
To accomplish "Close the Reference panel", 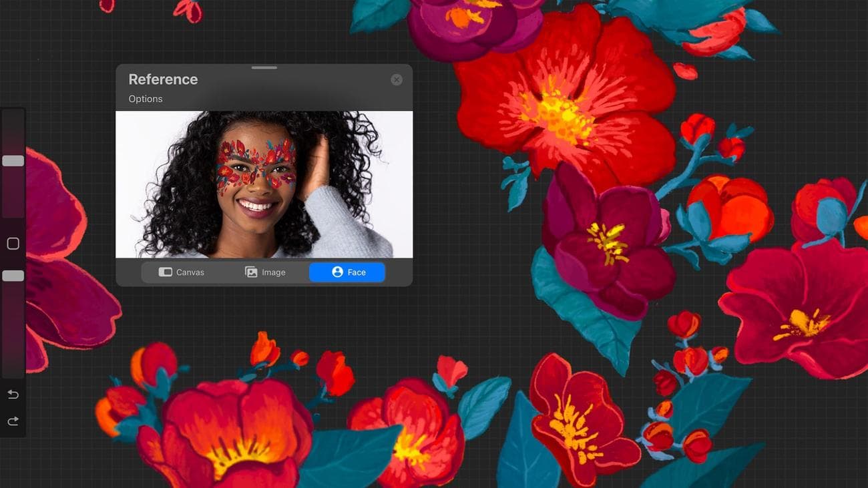I will coord(397,80).
